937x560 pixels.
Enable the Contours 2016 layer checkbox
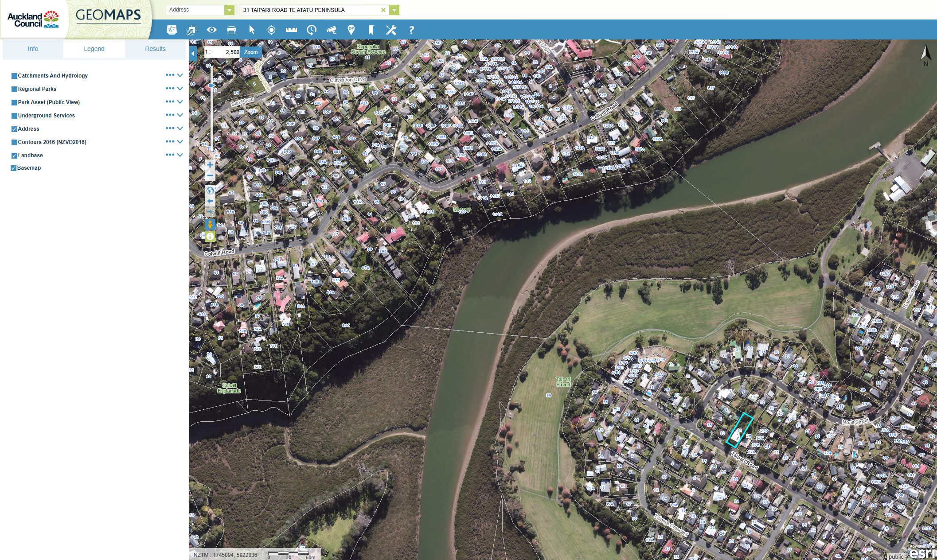click(14, 142)
